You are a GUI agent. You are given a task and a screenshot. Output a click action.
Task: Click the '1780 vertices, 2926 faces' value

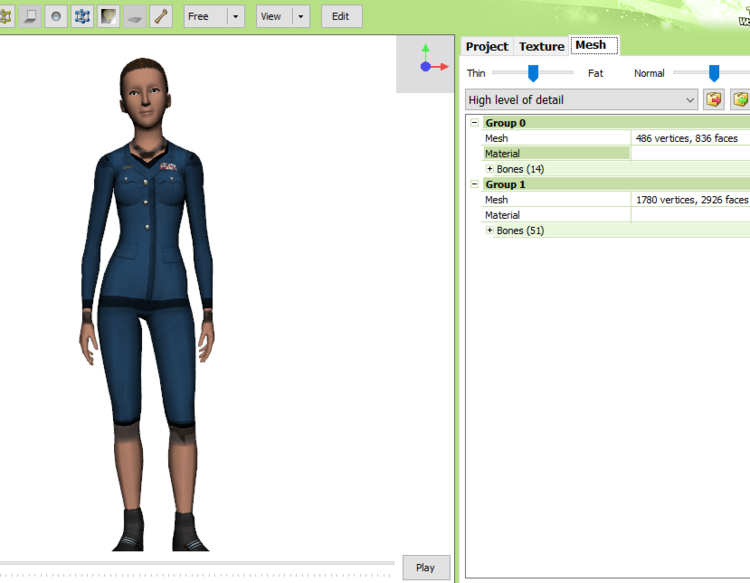pos(692,199)
